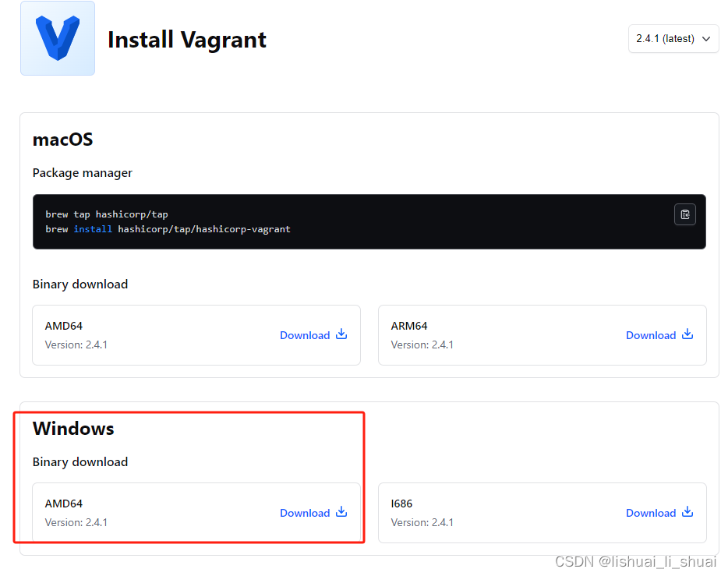The image size is (728, 576).
Task: Click the download arrow icon in highlighted Windows card
Action: pos(341,512)
